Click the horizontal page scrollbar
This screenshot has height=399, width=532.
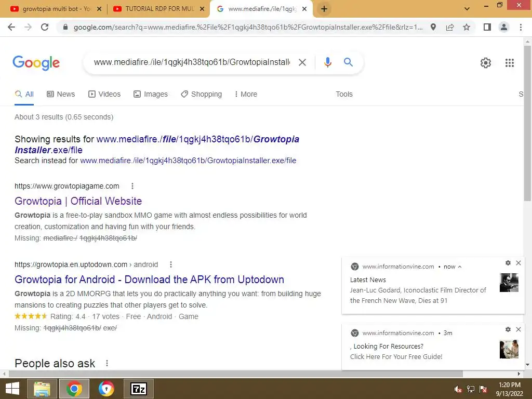point(236,374)
